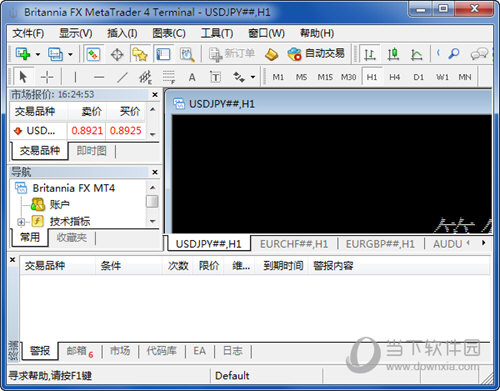This screenshot has width=500, height=391.
Task: Close the 市场报价 Market Watch panel
Action: pyautogui.click(x=155, y=95)
